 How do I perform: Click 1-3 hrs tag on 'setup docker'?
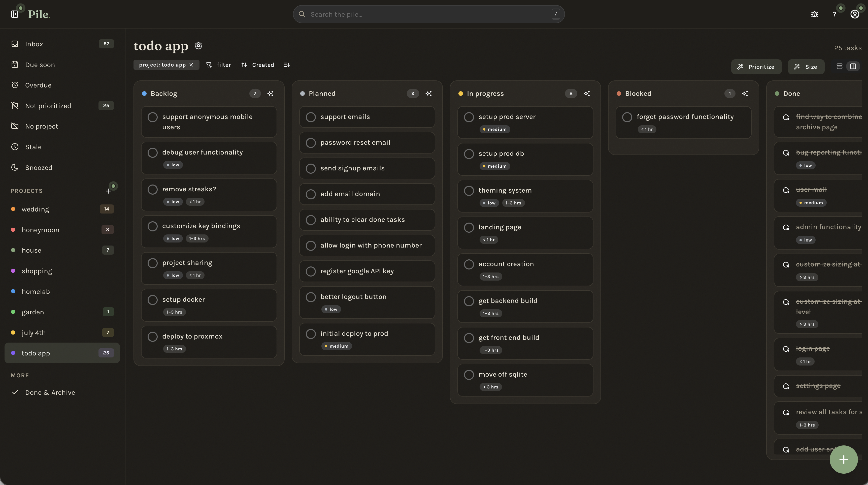point(174,312)
